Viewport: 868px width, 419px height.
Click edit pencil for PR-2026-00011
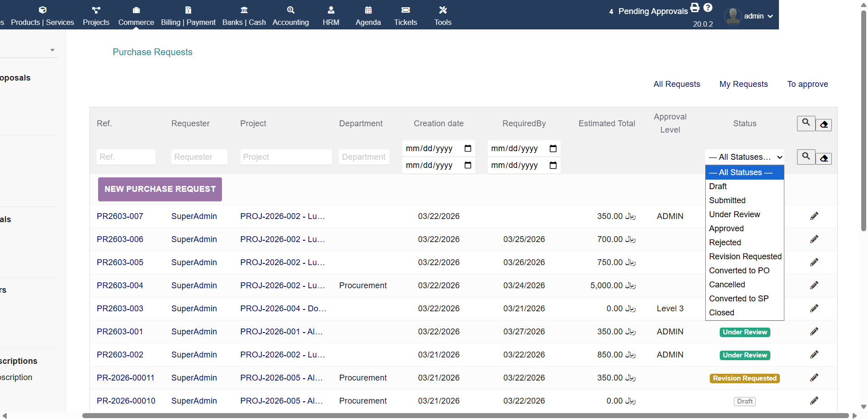click(x=814, y=378)
